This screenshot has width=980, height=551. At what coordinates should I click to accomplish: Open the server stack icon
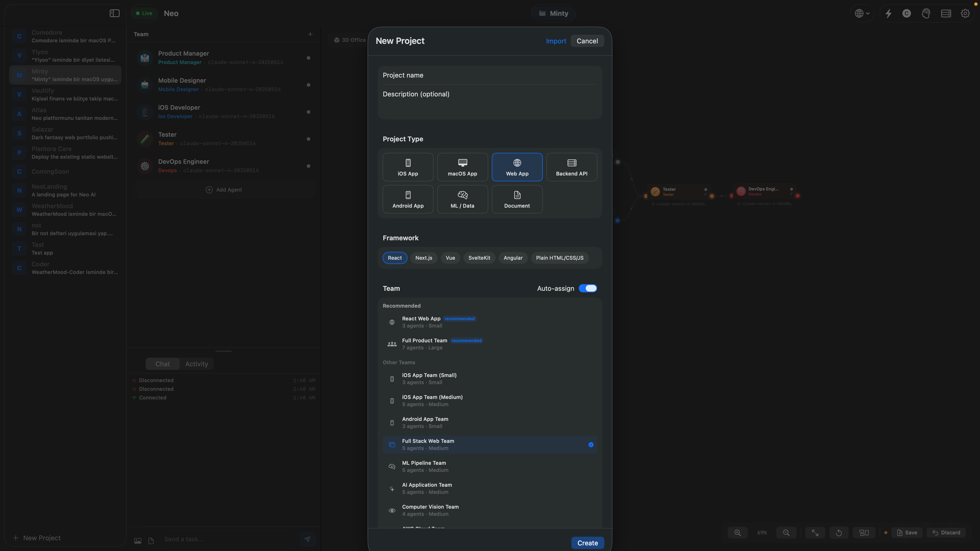tap(946, 13)
